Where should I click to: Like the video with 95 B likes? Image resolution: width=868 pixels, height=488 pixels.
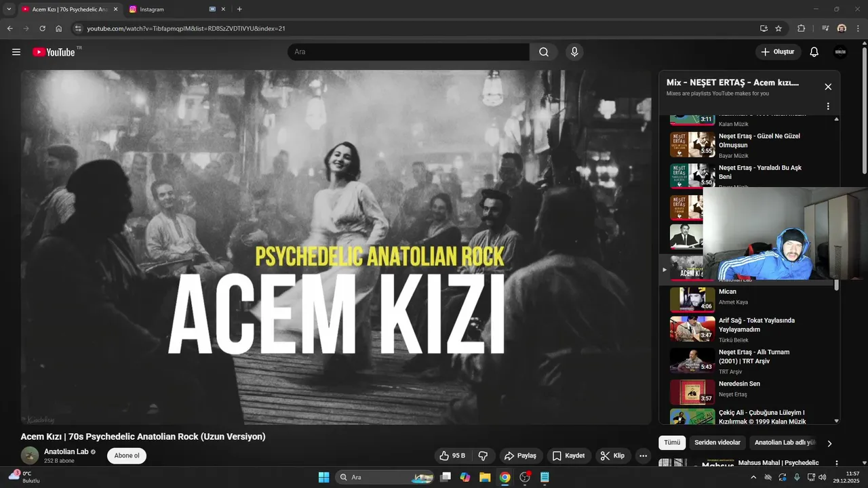(x=452, y=455)
